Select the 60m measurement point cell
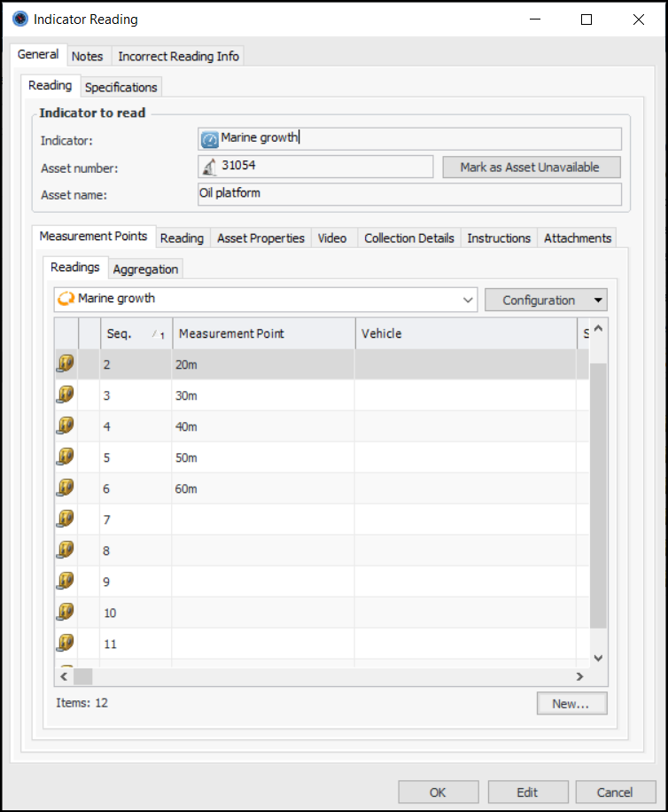 (263, 488)
